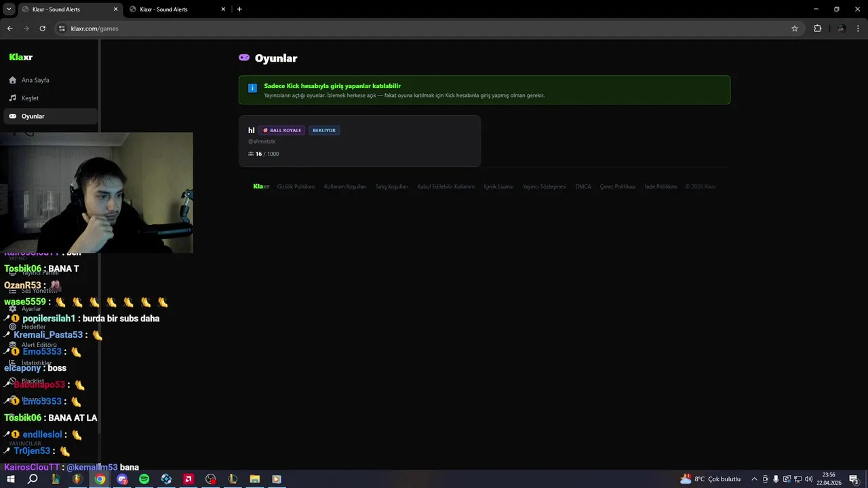Go back using browser back arrow
The width and height of the screenshot is (868, 488).
[x=9, y=28]
